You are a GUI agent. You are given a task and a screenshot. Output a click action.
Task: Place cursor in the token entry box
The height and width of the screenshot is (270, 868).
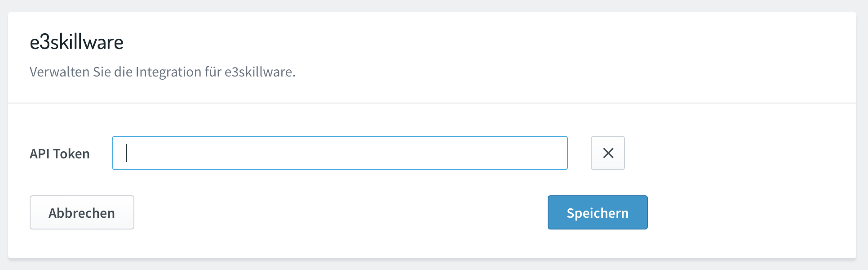pos(340,153)
